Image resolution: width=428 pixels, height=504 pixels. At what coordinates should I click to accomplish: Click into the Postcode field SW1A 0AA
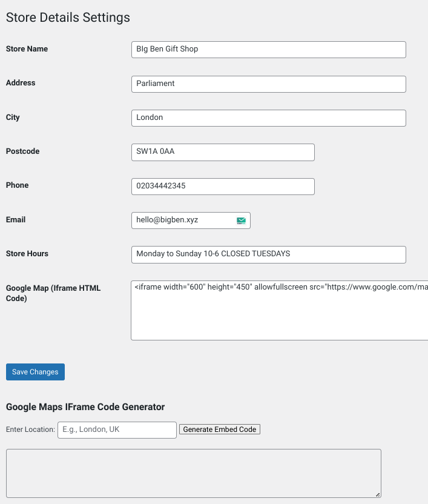pyautogui.click(x=223, y=152)
